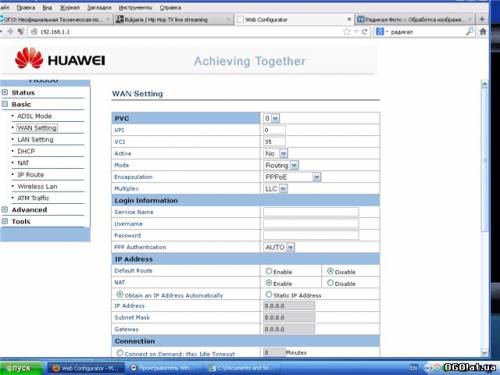This screenshot has height=375, width=500.
Task: Click the Username input field
Action: 311,224
